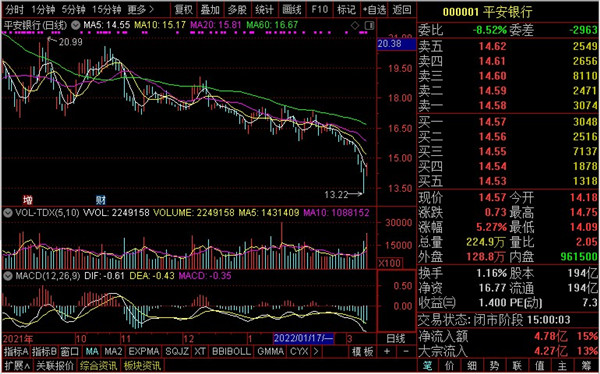Click the 增 event marker on chart
600x374 pixels.
click(28, 200)
